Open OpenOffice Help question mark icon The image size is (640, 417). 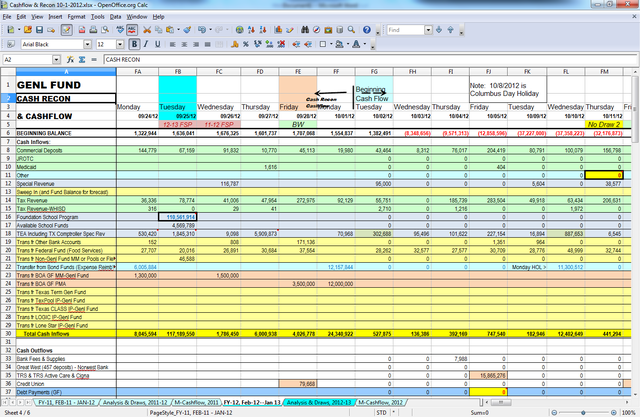tap(367, 30)
